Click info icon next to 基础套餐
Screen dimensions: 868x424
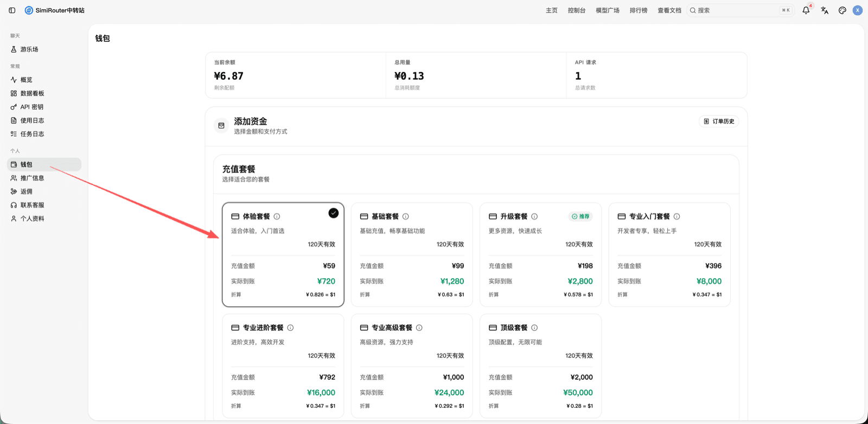pyautogui.click(x=406, y=216)
